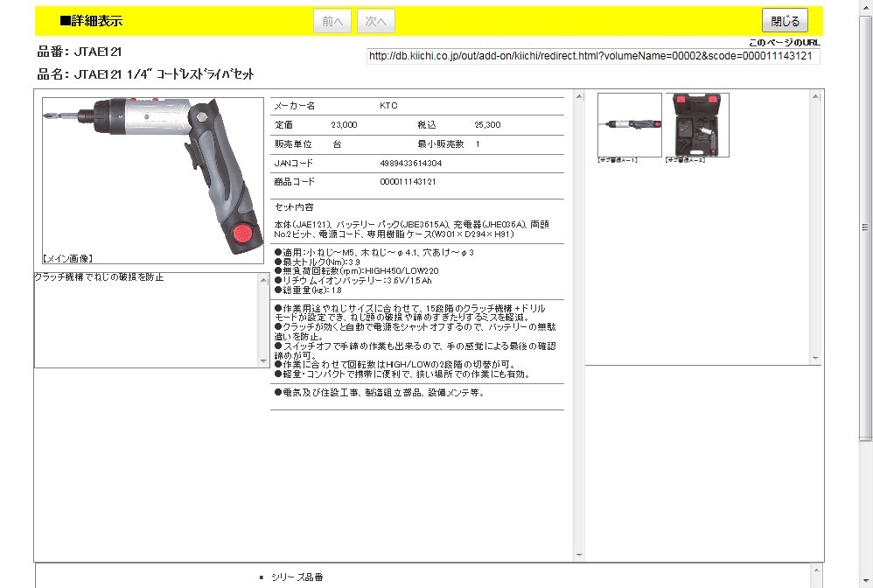This screenshot has height=588, width=873.
Task: Click the 最大トルク(Nm) spec line
Action: (318, 262)
